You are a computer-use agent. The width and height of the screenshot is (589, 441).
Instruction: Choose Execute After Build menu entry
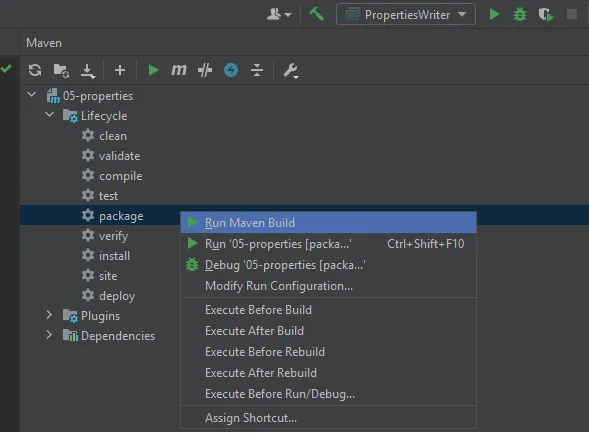coord(328,331)
